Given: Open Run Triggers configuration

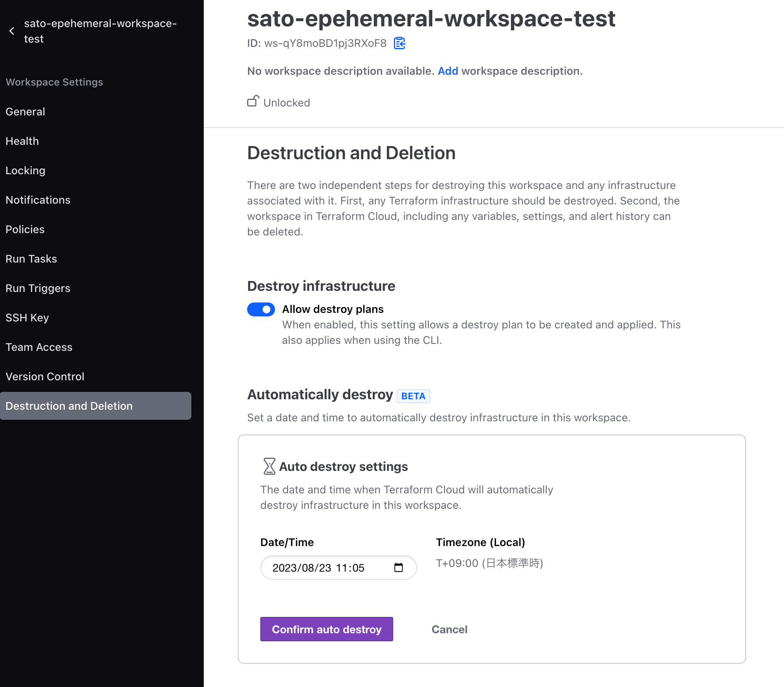Looking at the screenshot, I should tap(38, 288).
